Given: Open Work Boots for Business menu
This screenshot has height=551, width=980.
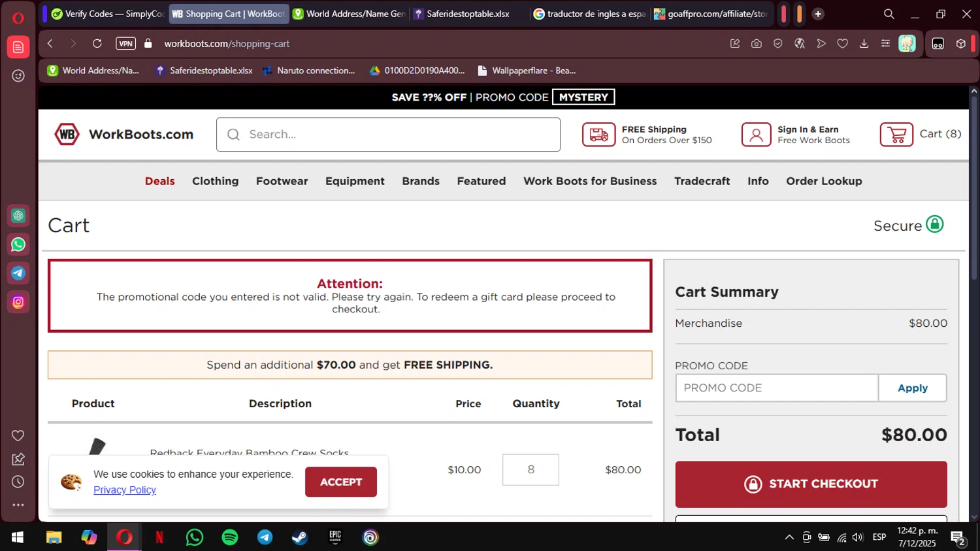Looking at the screenshot, I should pyautogui.click(x=590, y=181).
